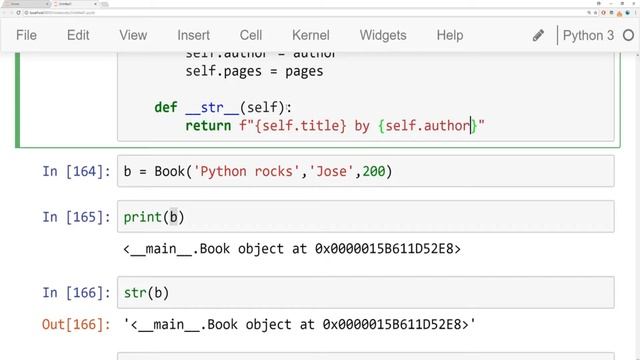640x360 pixels.
Task: Click the return f-string line
Action: point(335,125)
